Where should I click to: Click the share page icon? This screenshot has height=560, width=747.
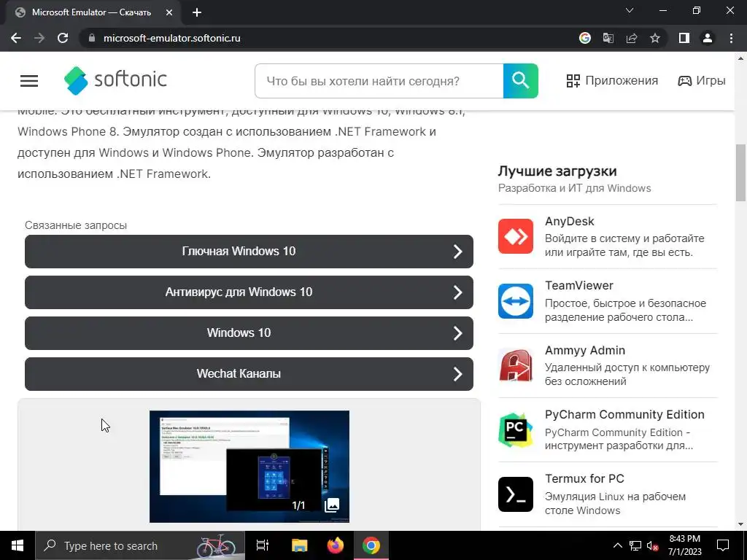pos(632,38)
